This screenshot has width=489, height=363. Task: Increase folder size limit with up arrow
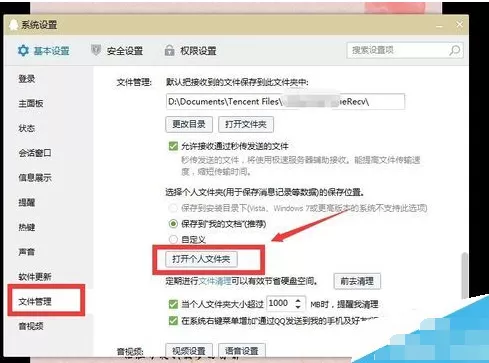pyautogui.click(x=298, y=300)
